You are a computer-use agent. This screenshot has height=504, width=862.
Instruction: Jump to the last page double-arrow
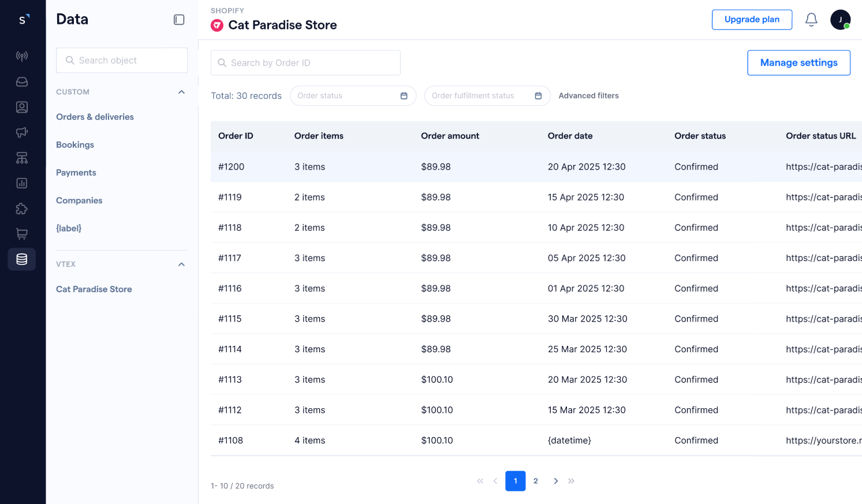(571, 481)
